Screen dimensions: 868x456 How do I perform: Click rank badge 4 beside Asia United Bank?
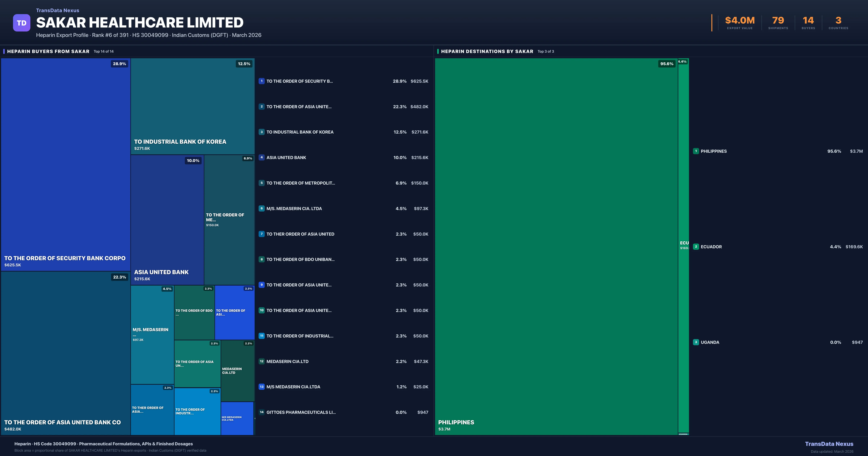pos(261,157)
